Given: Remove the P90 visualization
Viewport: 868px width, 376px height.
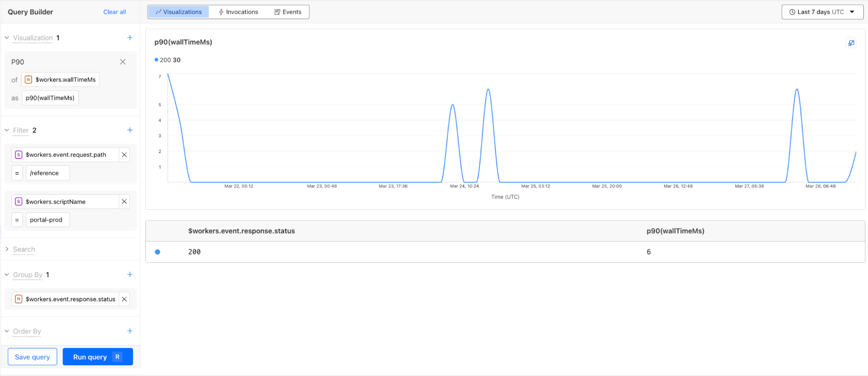Looking at the screenshot, I should [x=123, y=62].
